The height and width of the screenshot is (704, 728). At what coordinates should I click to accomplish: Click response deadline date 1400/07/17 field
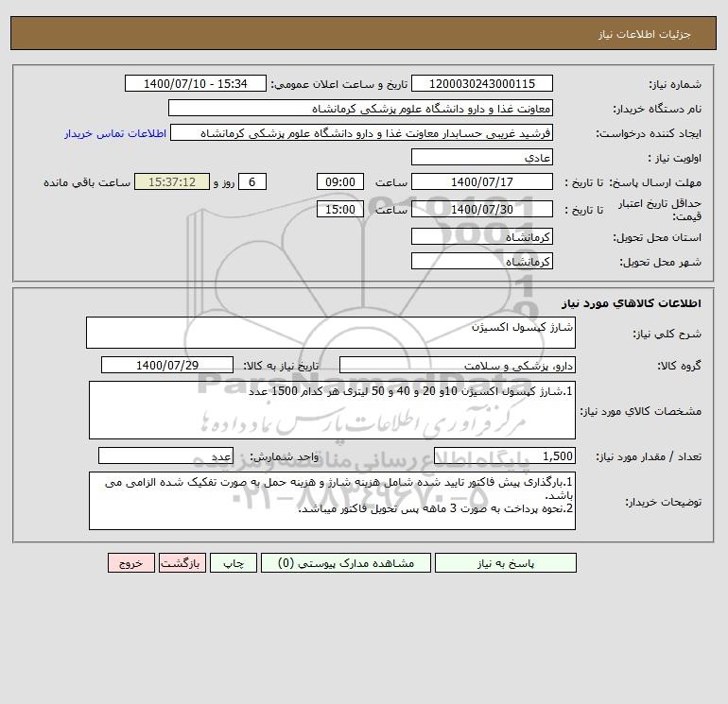[482, 182]
